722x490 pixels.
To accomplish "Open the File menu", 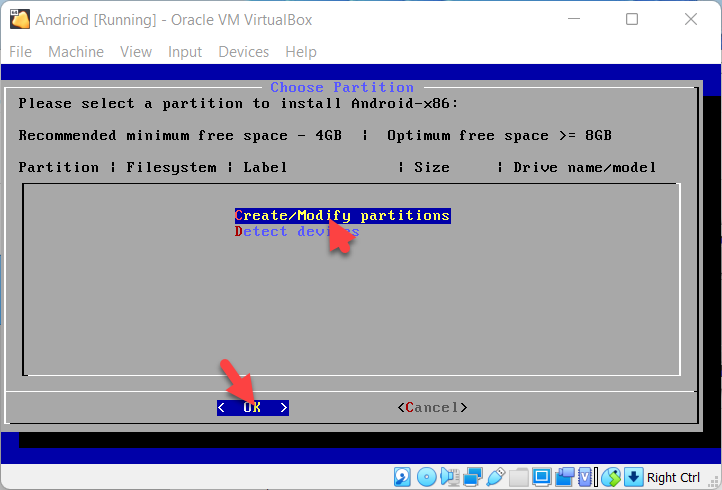I will [x=20, y=52].
